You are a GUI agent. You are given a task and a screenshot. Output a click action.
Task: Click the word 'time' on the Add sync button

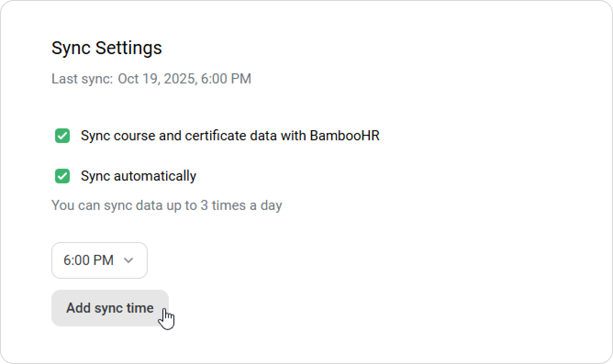(140, 308)
